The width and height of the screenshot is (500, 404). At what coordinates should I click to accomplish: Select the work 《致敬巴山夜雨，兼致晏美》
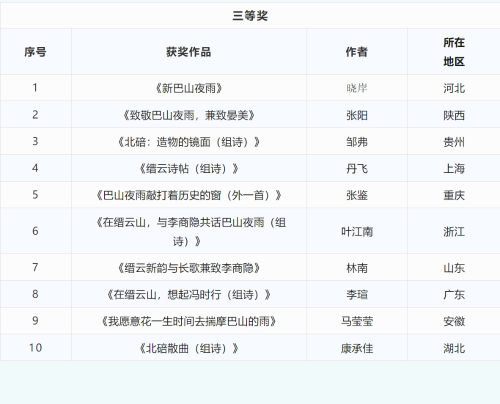(189, 115)
